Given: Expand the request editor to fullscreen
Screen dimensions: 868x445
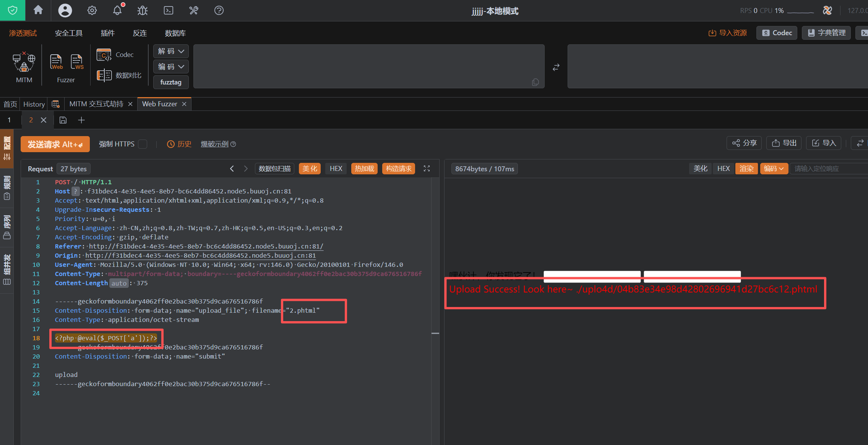Looking at the screenshot, I should point(427,169).
